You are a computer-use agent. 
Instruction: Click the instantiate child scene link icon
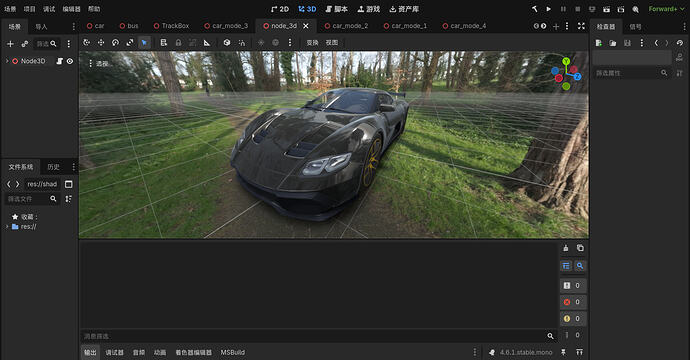point(25,44)
